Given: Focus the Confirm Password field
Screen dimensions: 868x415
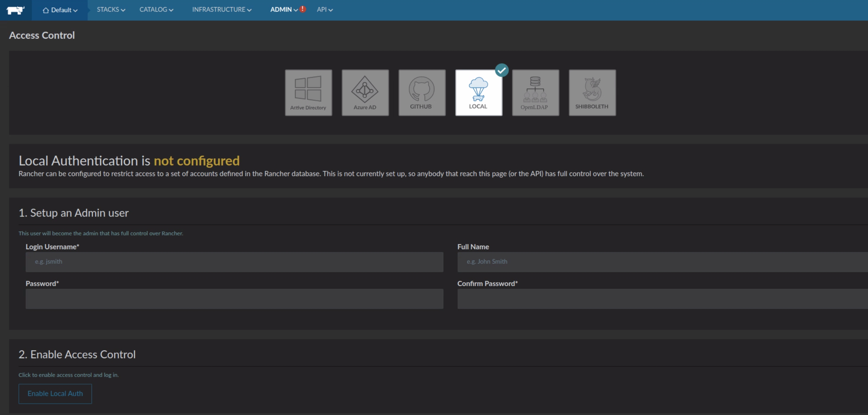Looking at the screenshot, I should point(662,299).
